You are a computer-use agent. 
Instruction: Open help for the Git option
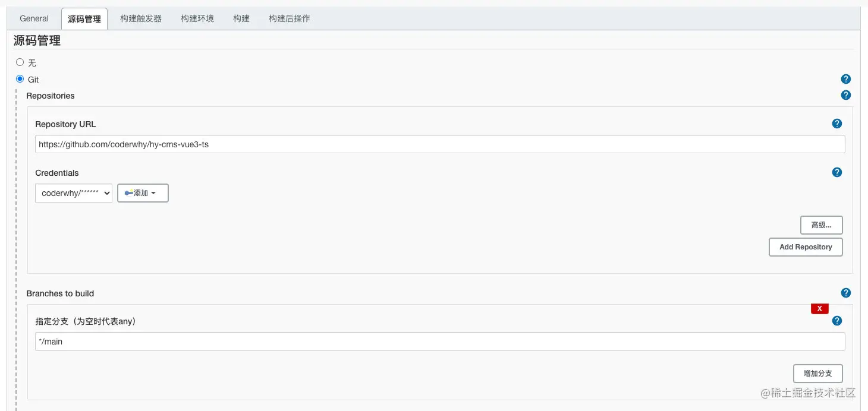point(846,79)
